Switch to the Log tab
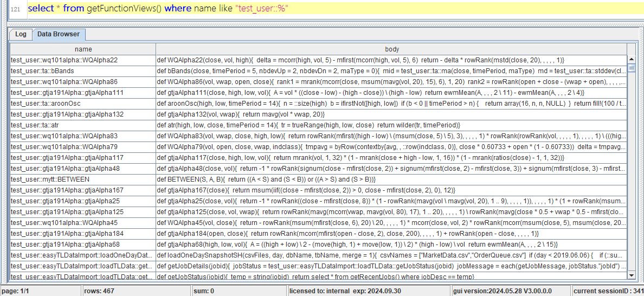Viewport: 644px width, 296px height. point(21,34)
